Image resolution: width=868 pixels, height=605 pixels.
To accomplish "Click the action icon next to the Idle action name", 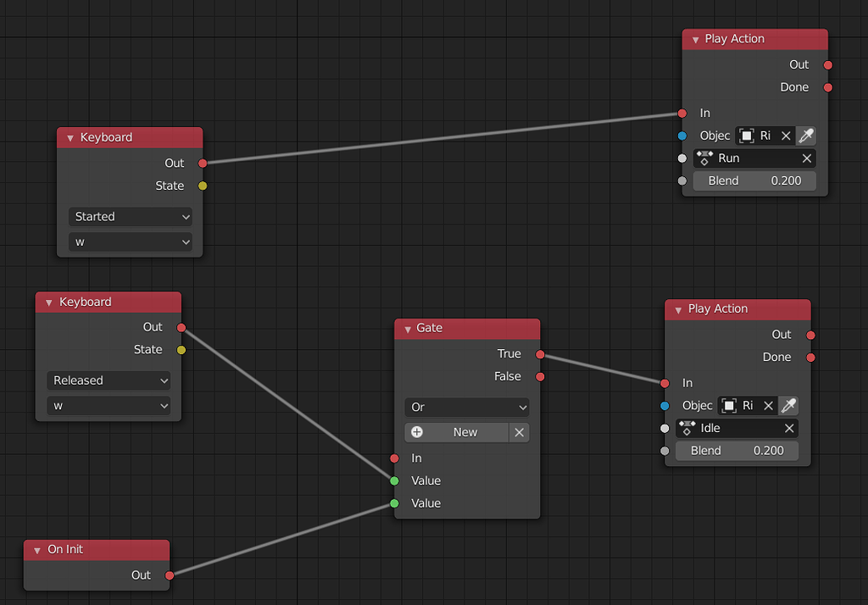I will click(688, 428).
